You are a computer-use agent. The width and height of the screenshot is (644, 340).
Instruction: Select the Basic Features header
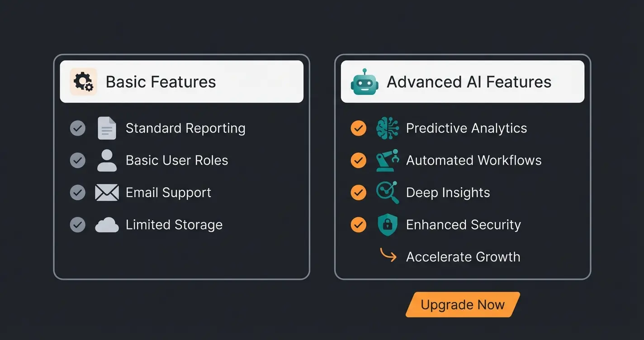pyautogui.click(x=181, y=82)
